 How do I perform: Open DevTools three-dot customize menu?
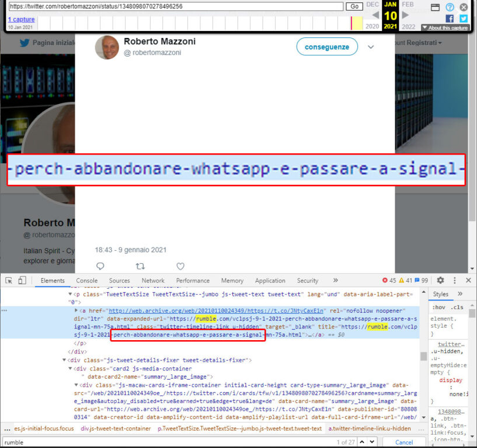[454, 280]
